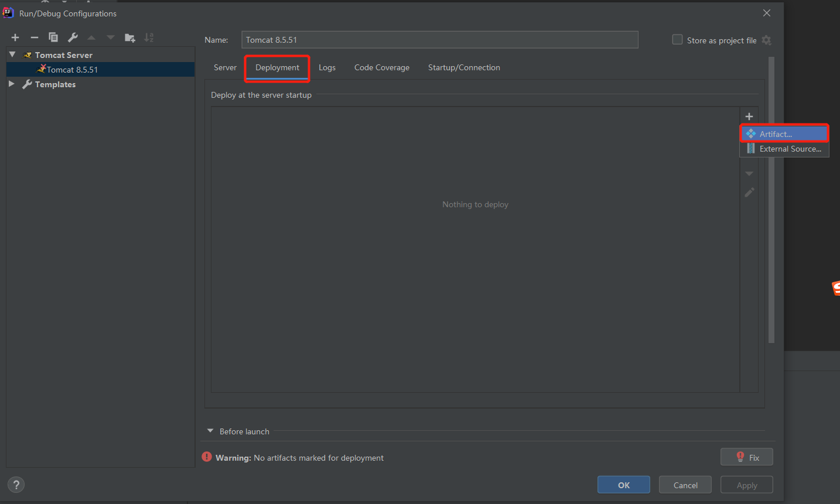Choose External Source... from popup menu
The image size is (840, 504).
[784, 149]
